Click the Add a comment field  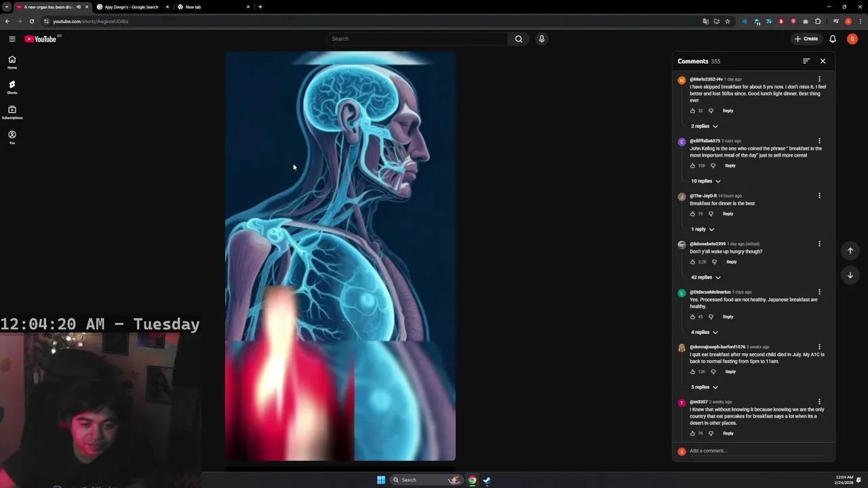tap(756, 451)
